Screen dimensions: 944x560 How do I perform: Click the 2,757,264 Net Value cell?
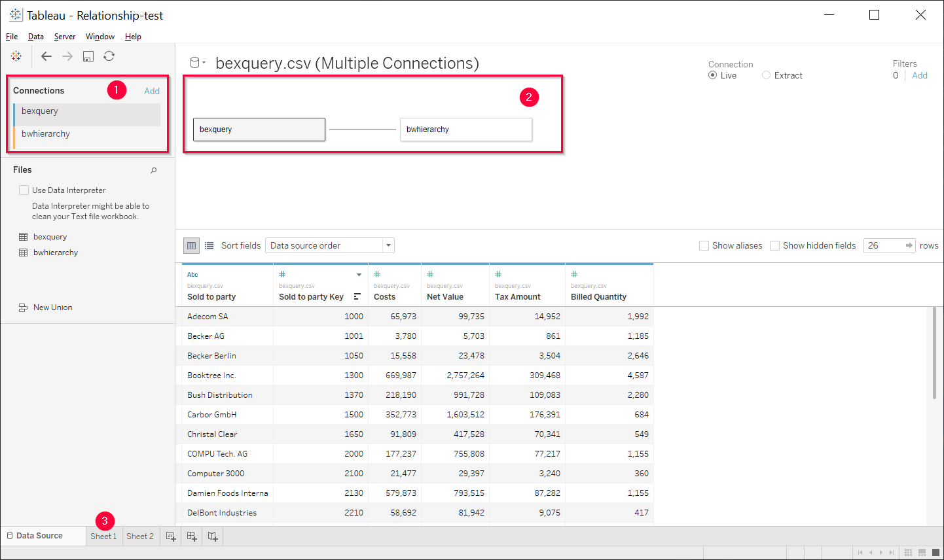coord(455,376)
